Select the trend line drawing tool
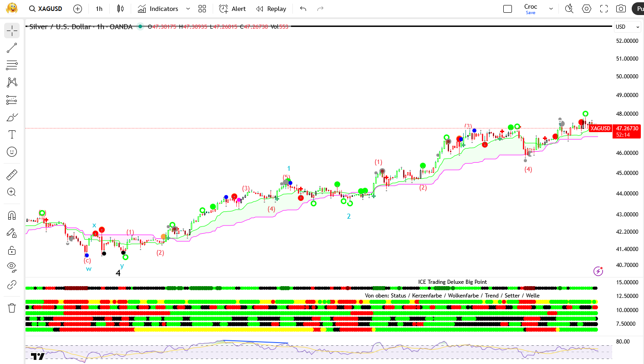Screen dimensions: 644x364 point(12,48)
